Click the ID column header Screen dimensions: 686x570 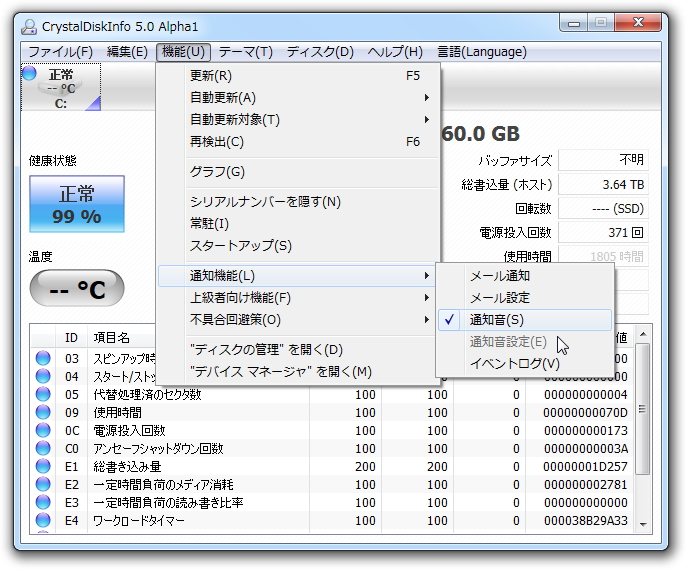pyautogui.click(x=71, y=337)
